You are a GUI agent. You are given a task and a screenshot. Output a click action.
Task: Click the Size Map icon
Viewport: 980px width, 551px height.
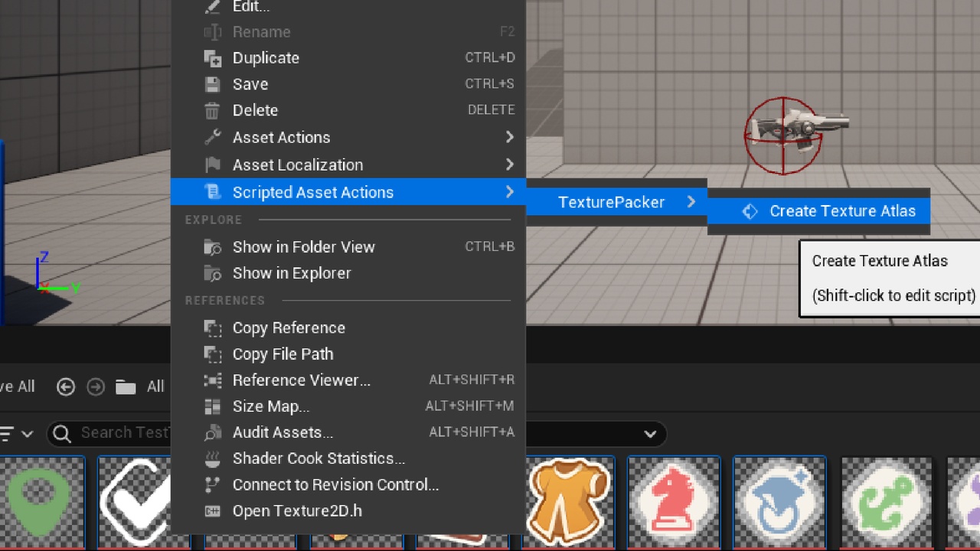212,406
